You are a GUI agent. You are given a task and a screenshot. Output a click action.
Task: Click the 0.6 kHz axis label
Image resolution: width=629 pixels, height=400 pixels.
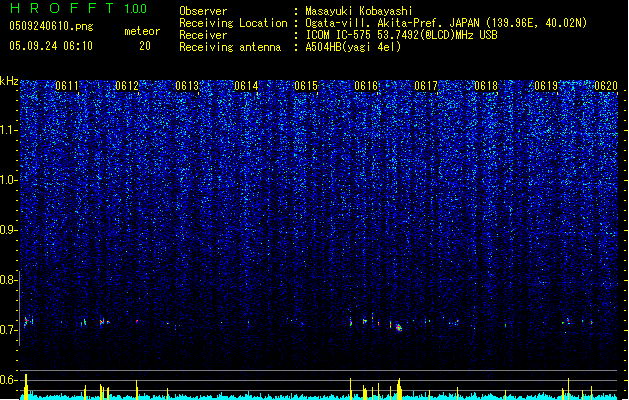pyautogui.click(x=7, y=380)
